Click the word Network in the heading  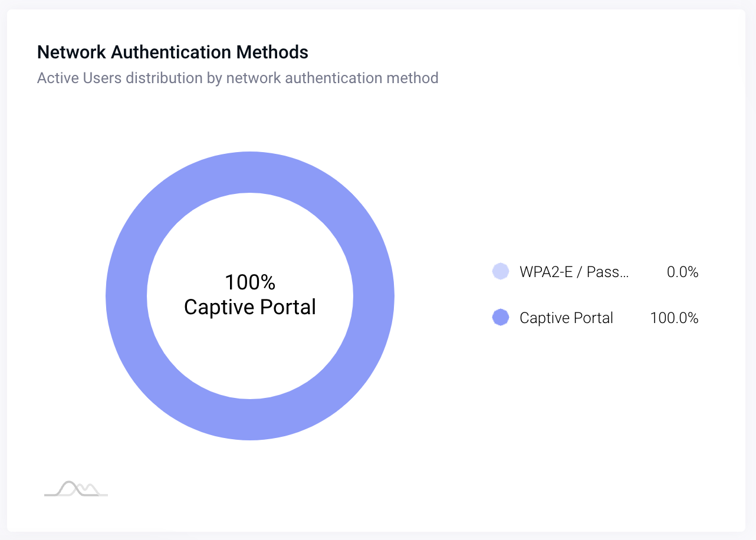pyautogui.click(x=72, y=52)
